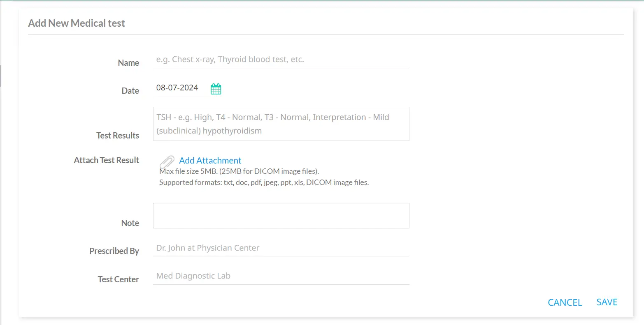Screen dimensions: 644x325
Task: Focus the Test Center input field
Action: (x=281, y=276)
